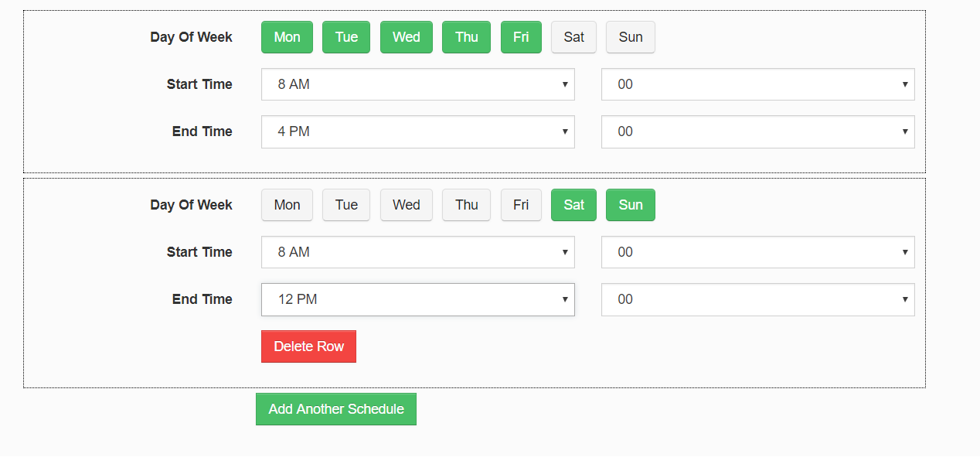Turn off Sun in the second schedule

(630, 205)
